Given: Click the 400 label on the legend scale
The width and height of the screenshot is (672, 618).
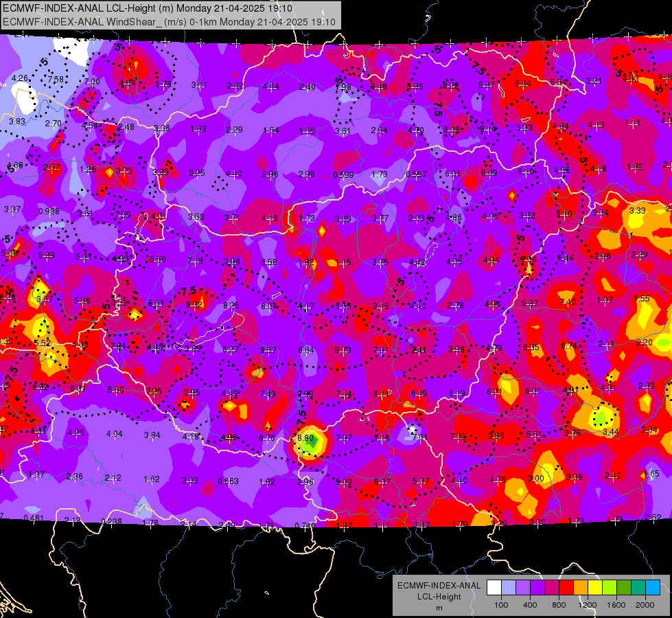Looking at the screenshot, I should [x=530, y=605].
